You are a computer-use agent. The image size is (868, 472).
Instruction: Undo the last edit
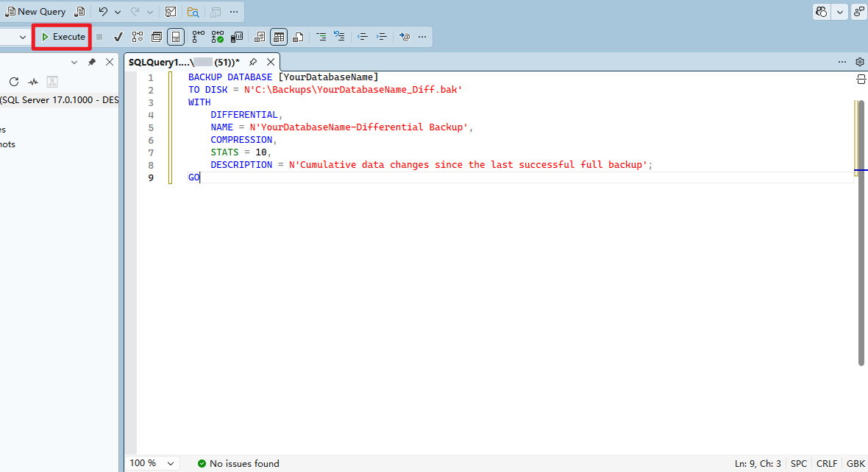(103, 12)
